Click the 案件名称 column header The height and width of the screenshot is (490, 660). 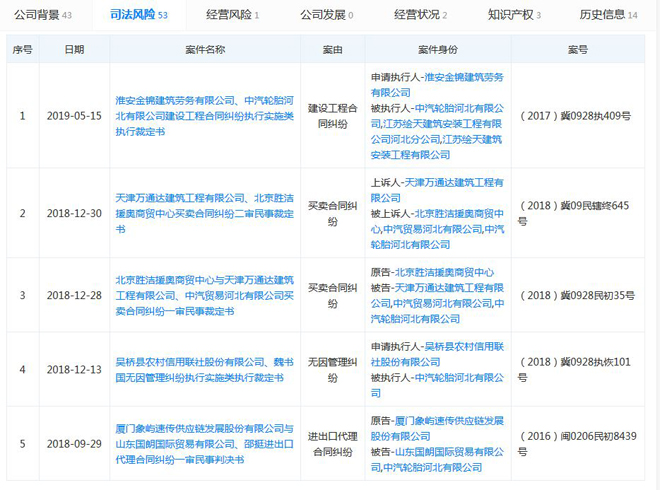(x=205, y=50)
